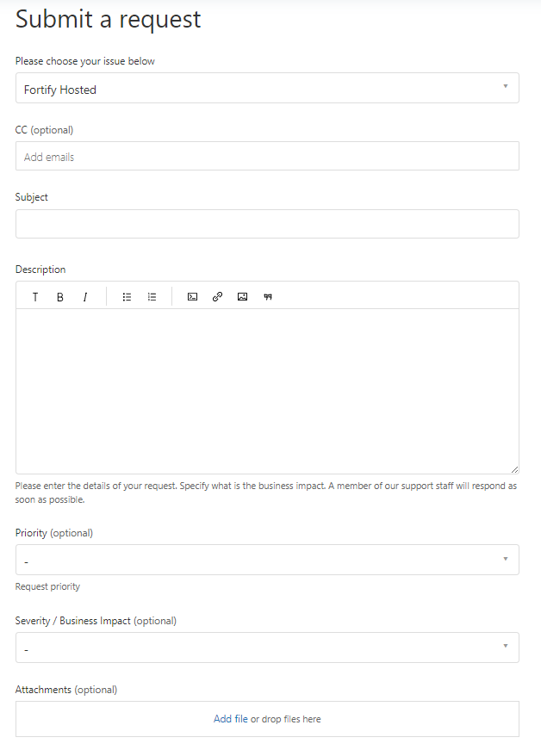
Task: Click the Severity dropdown arrow
Action: 506,646
